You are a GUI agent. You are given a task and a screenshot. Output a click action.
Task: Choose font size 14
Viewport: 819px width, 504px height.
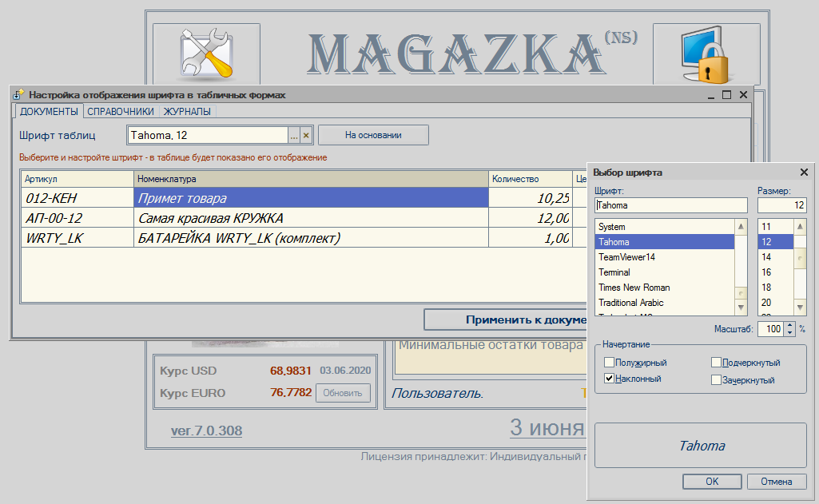pyautogui.click(x=776, y=257)
